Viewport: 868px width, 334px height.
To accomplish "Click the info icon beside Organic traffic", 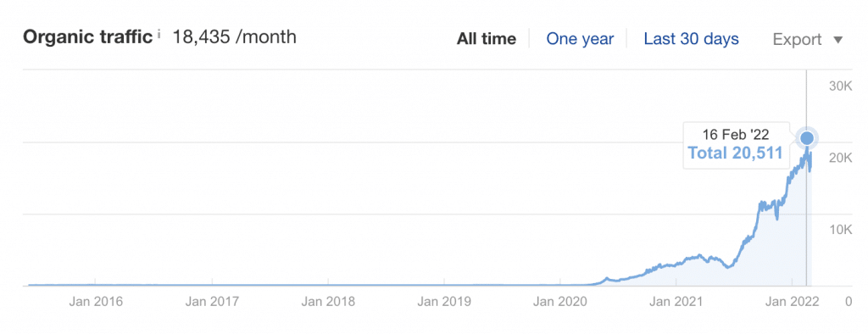I will (x=159, y=36).
